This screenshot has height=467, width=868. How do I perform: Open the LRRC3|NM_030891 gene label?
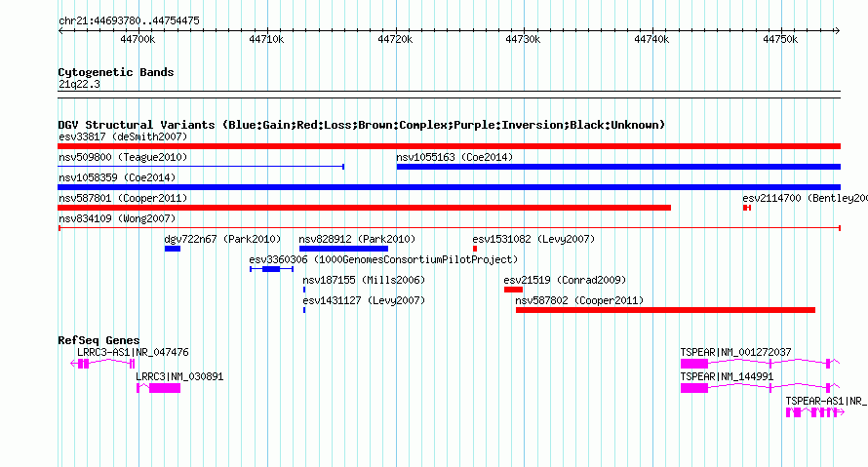pos(179,376)
